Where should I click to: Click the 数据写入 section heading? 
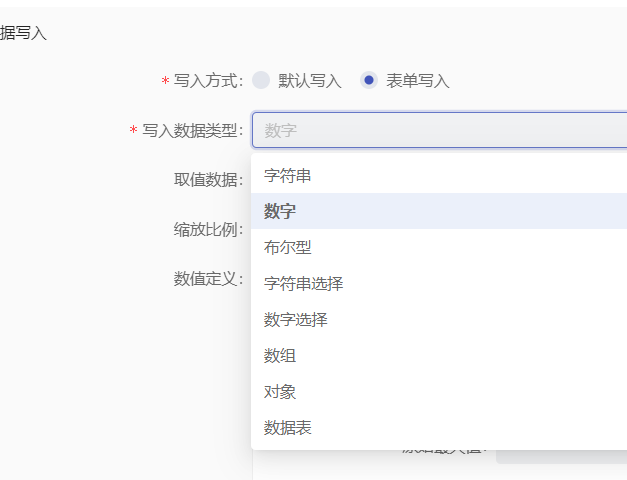click(24, 33)
